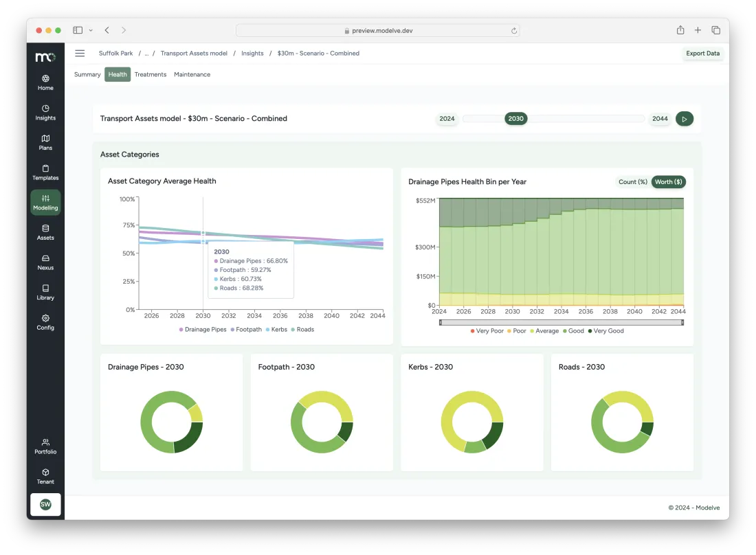Viewport: 756px width, 555px height.
Task: Toggle Poor bin in legend
Action: tap(516, 331)
